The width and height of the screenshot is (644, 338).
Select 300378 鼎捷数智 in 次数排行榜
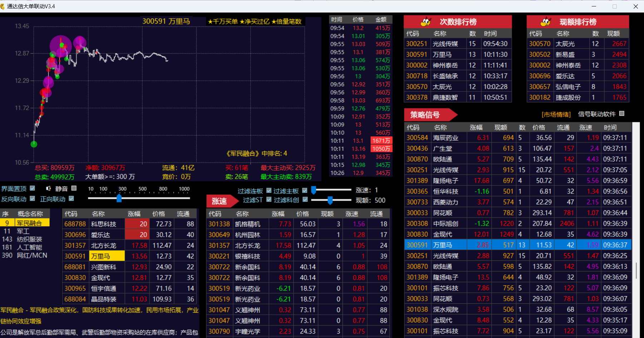point(458,97)
